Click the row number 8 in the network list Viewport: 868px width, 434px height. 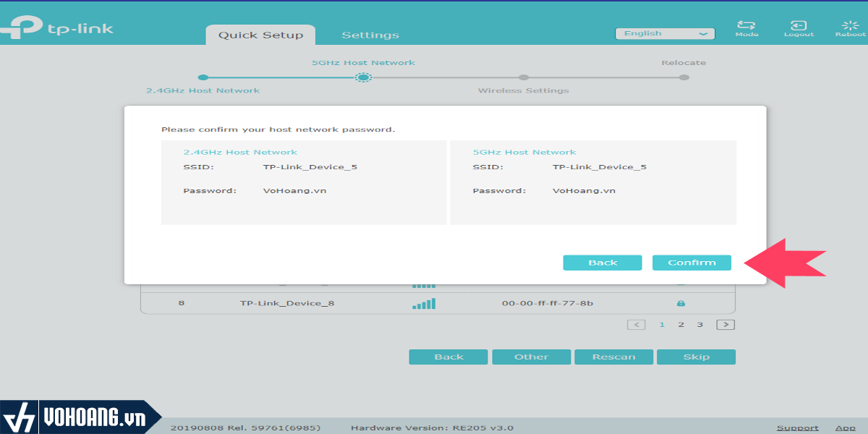181,303
